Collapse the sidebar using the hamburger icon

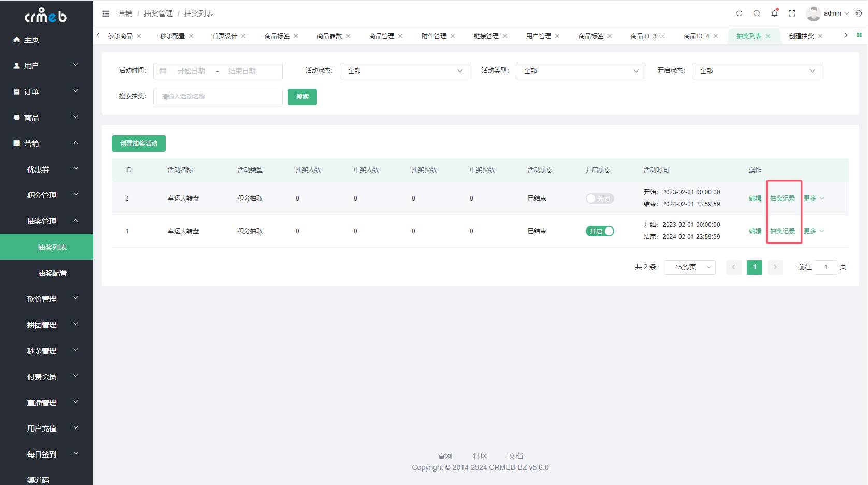[x=106, y=13]
